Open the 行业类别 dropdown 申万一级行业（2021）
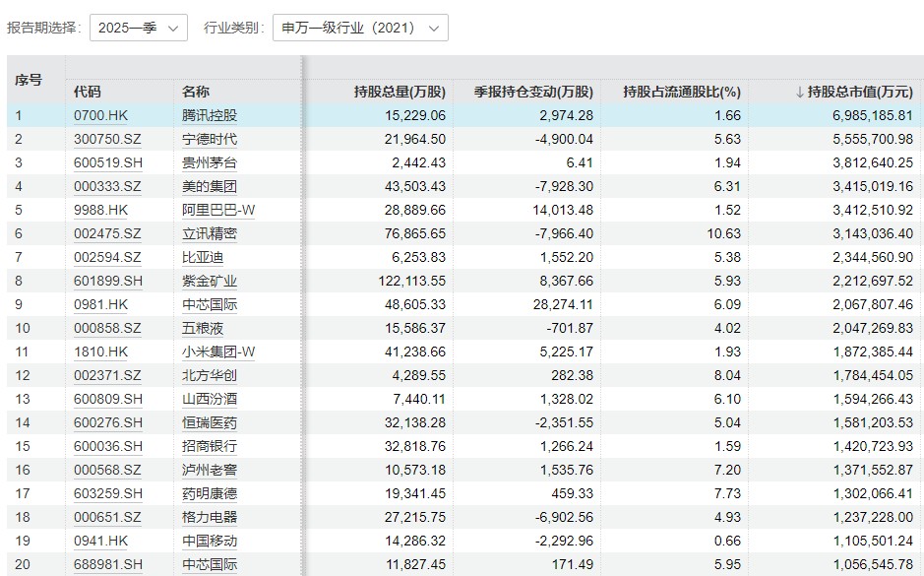This screenshot has height=576, width=924. [x=360, y=28]
